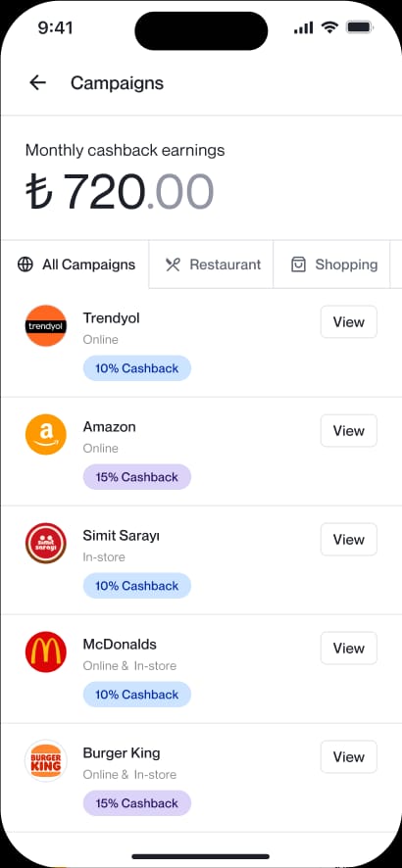Viewport: 402px width, 868px height.
Task: Open the McDonalds View button
Action: (349, 648)
